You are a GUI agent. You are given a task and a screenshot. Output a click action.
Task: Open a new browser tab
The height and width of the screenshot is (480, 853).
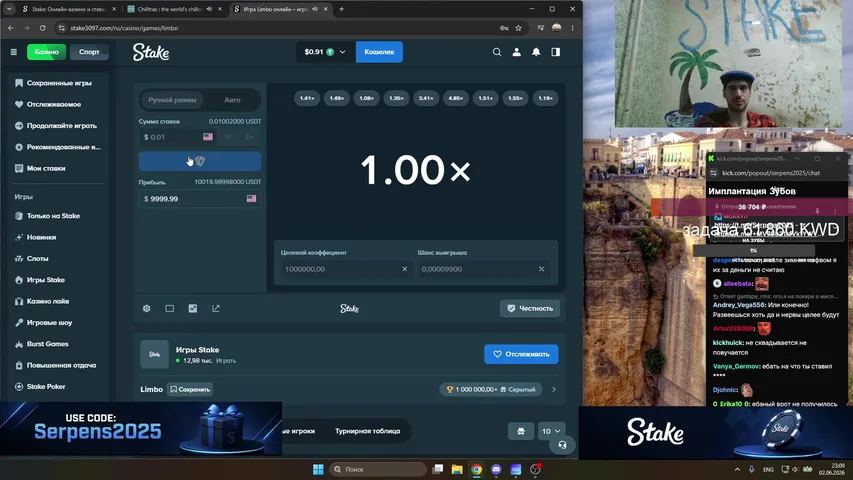tap(342, 9)
